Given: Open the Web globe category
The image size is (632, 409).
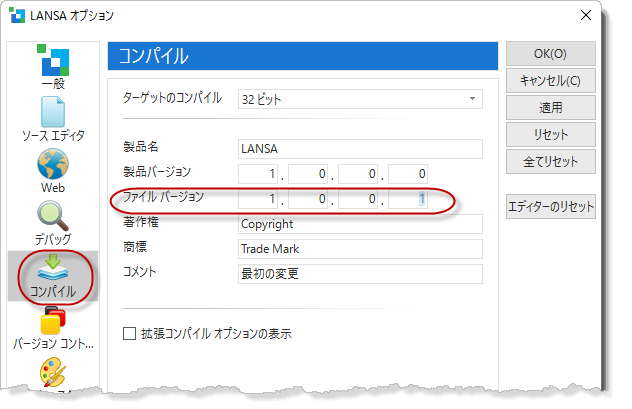Looking at the screenshot, I should click(53, 171).
